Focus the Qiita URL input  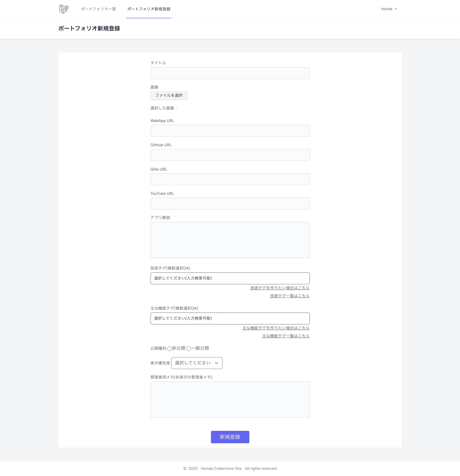(230, 179)
